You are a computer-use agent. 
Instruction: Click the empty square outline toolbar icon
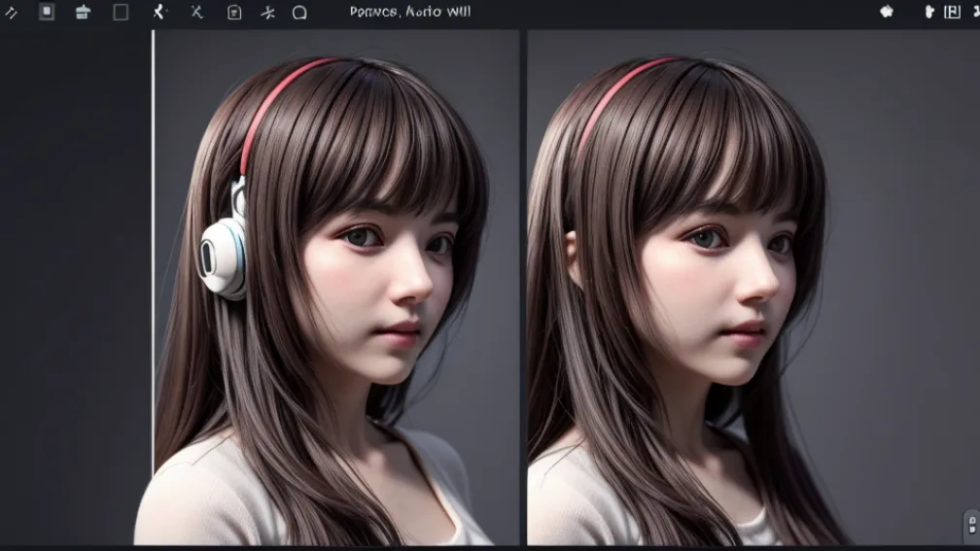coord(121,13)
